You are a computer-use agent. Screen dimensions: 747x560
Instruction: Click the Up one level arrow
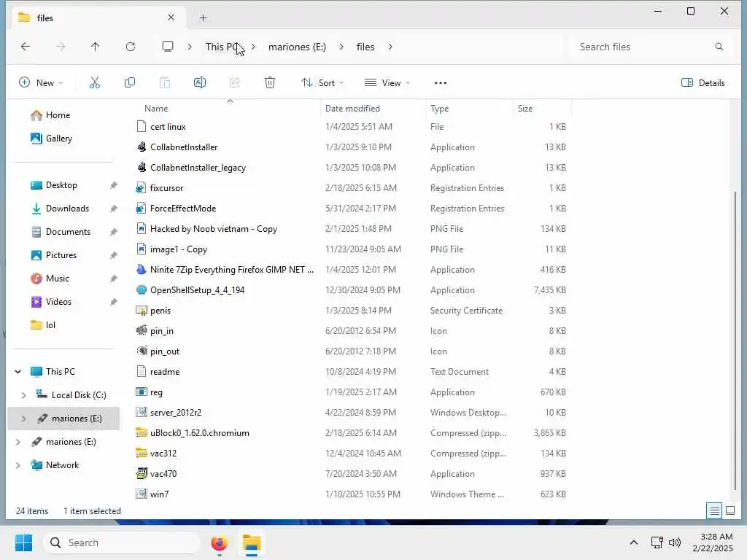[96, 46]
